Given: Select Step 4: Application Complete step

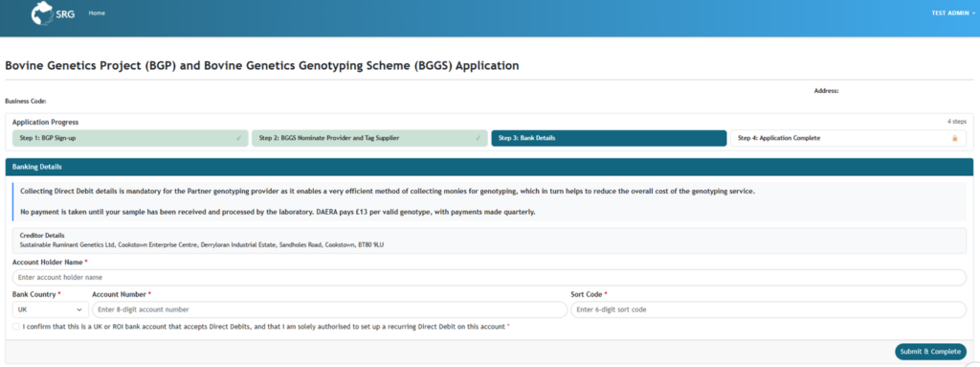Looking at the screenshot, I should [x=848, y=138].
